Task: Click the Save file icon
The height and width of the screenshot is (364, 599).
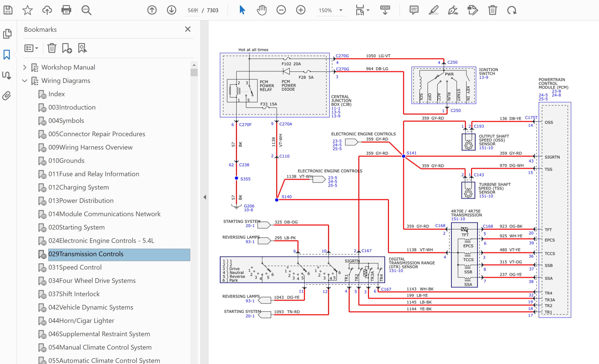Action: click(8, 10)
